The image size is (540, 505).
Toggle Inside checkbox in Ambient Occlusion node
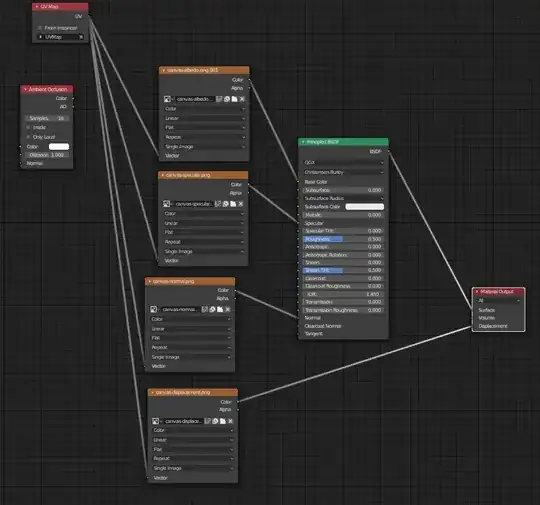click(x=28, y=127)
